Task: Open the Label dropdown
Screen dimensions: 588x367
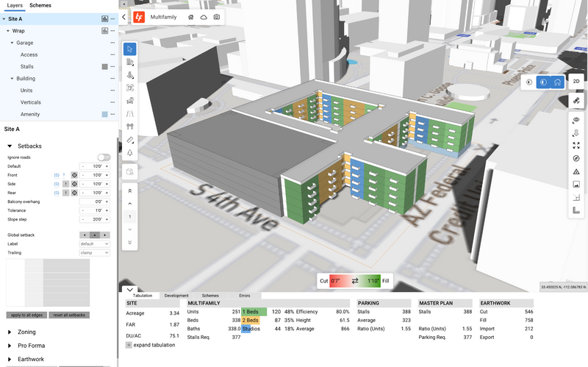Action: [x=95, y=243]
